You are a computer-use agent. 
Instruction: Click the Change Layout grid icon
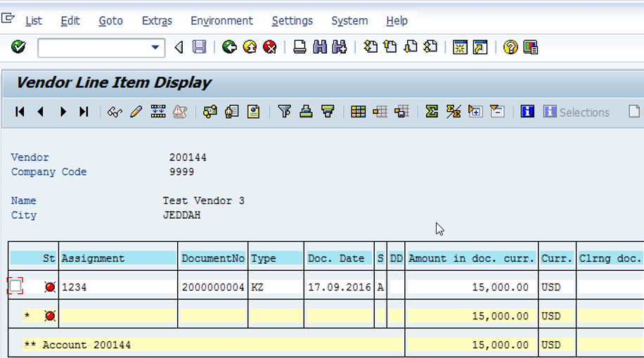click(x=358, y=112)
